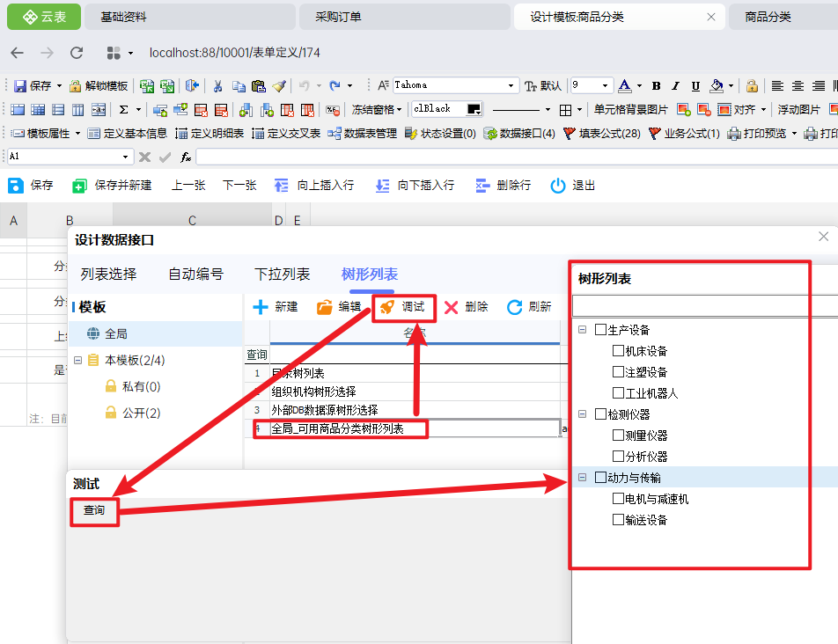Click the Redo arrow icon
This screenshot has width=838, height=644.
(x=334, y=85)
